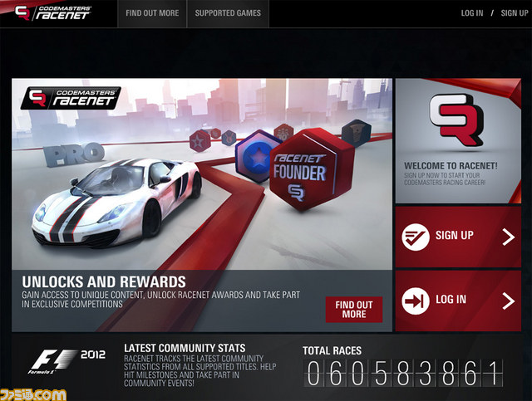Click the Log In arrow circle icon
Image resolution: width=532 pixels, height=401 pixels.
(x=416, y=301)
